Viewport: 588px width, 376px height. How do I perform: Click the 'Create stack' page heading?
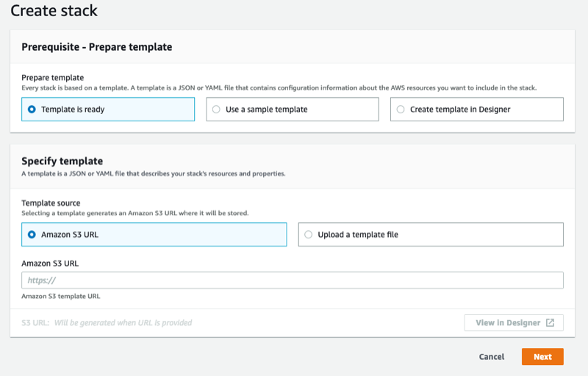coord(54,10)
